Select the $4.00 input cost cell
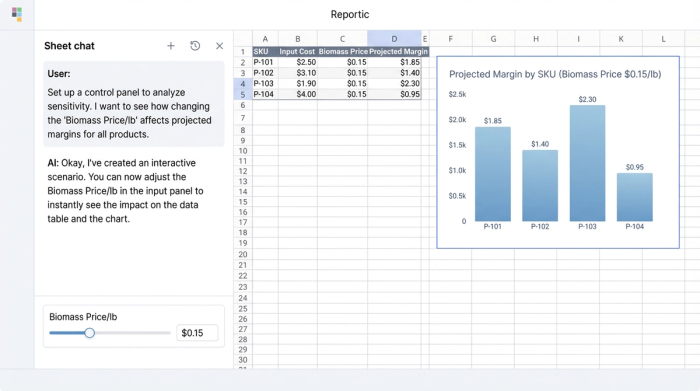This screenshot has height=391, width=700. pyautogui.click(x=298, y=94)
